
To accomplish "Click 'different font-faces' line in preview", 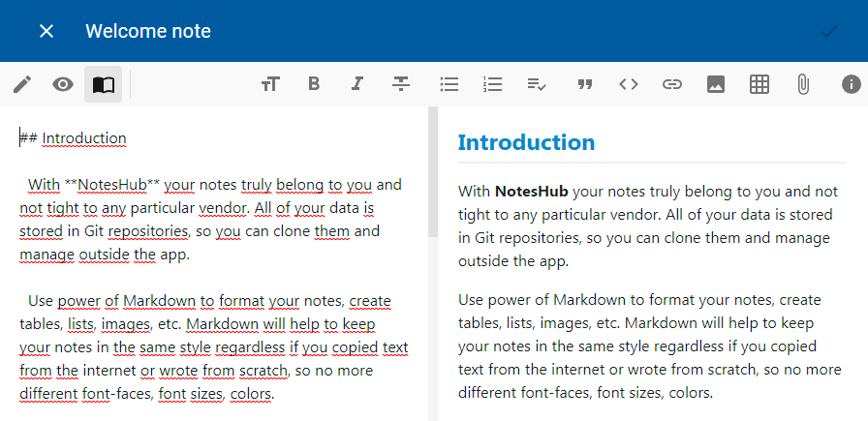I will coord(585,393).
